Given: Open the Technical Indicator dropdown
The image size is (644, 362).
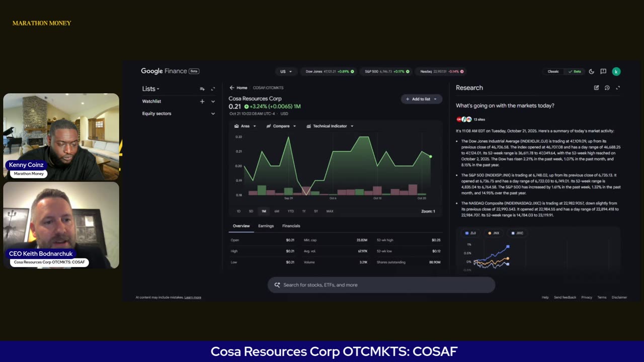Looking at the screenshot, I should tap(330, 126).
